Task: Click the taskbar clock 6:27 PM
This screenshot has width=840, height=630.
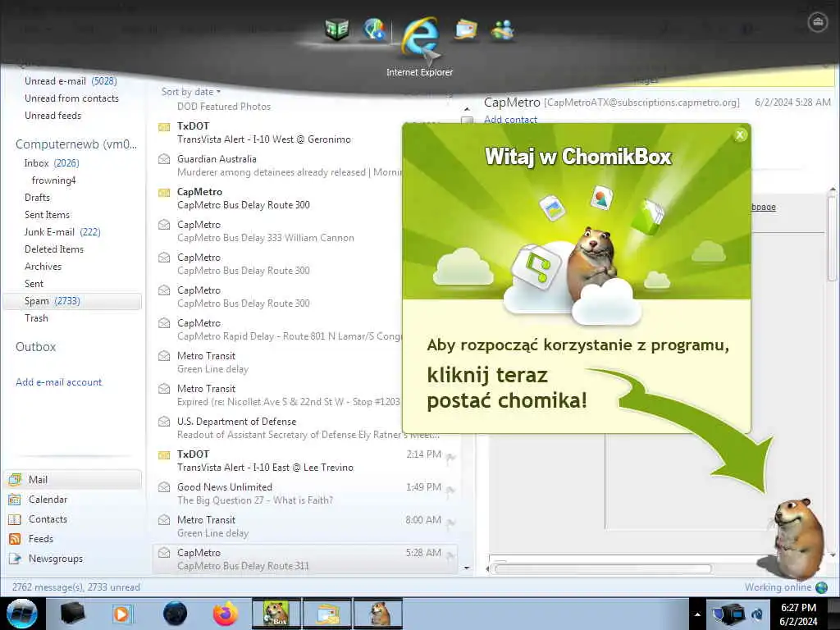Action: [x=798, y=614]
